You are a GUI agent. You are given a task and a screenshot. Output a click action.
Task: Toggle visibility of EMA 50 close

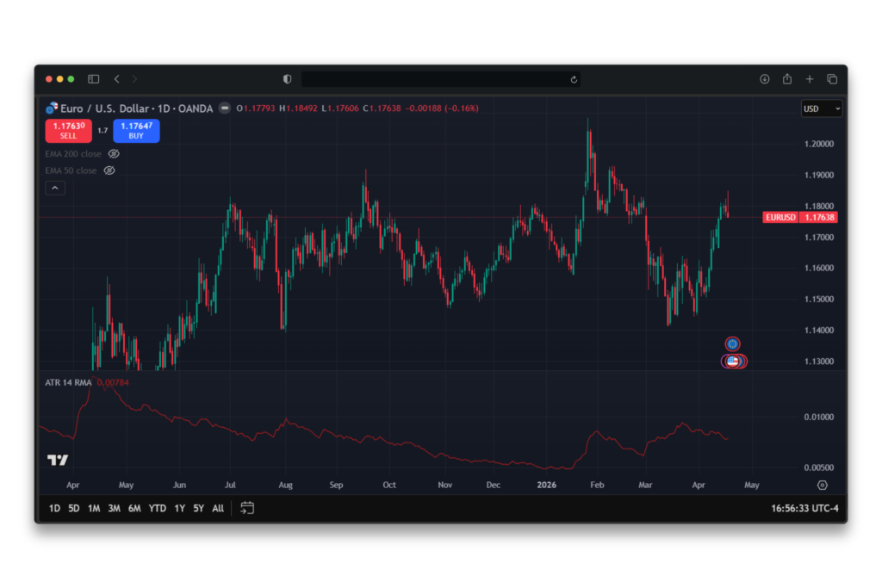tap(109, 170)
